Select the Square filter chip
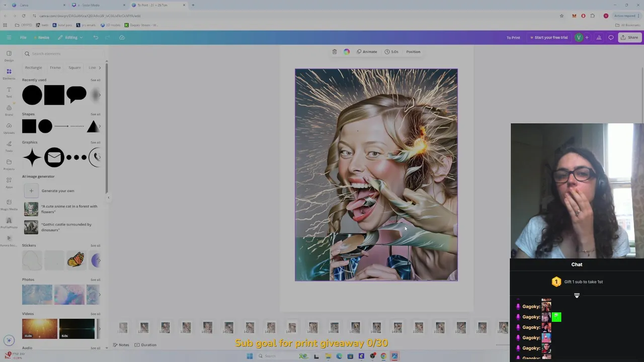This screenshot has width=644, height=362. point(74,67)
